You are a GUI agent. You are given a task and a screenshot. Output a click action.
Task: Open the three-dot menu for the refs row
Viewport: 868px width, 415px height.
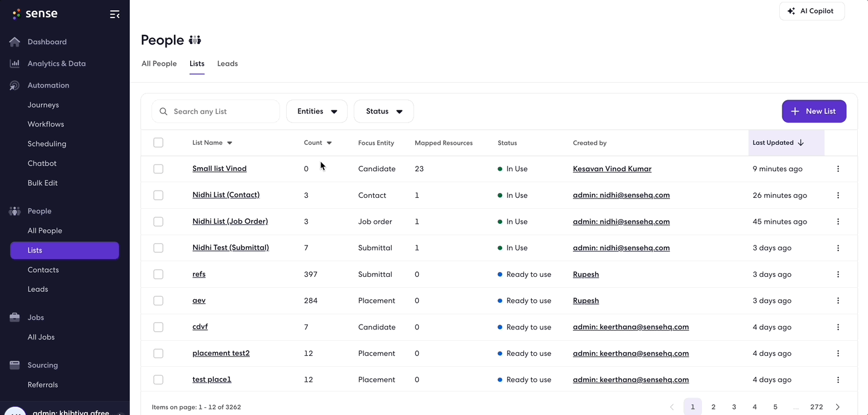point(838,274)
